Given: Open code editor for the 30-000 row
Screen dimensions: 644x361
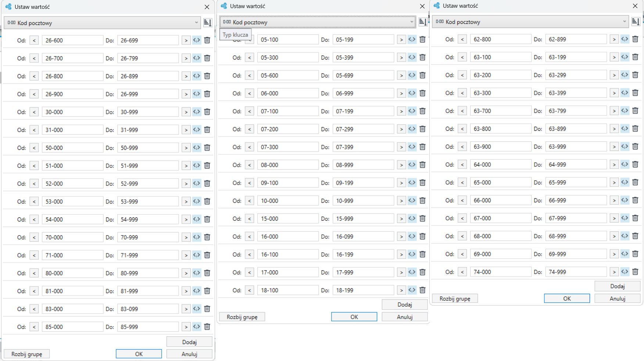Looking at the screenshot, I should point(197,112).
